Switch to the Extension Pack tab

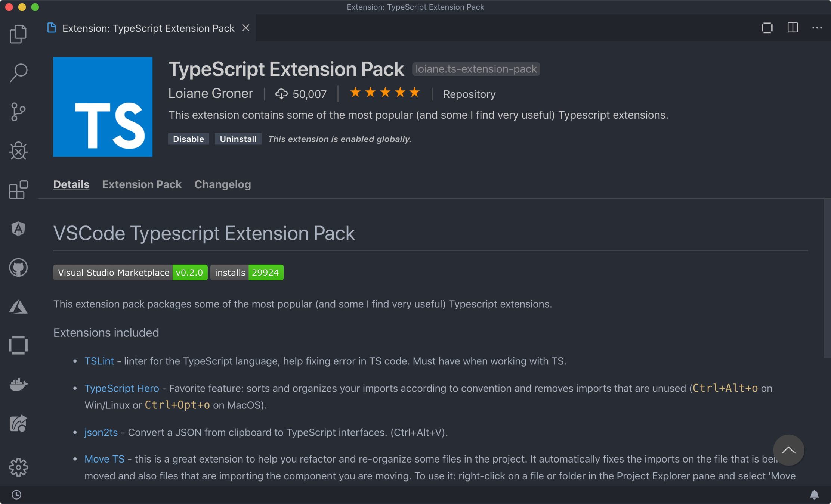click(142, 184)
